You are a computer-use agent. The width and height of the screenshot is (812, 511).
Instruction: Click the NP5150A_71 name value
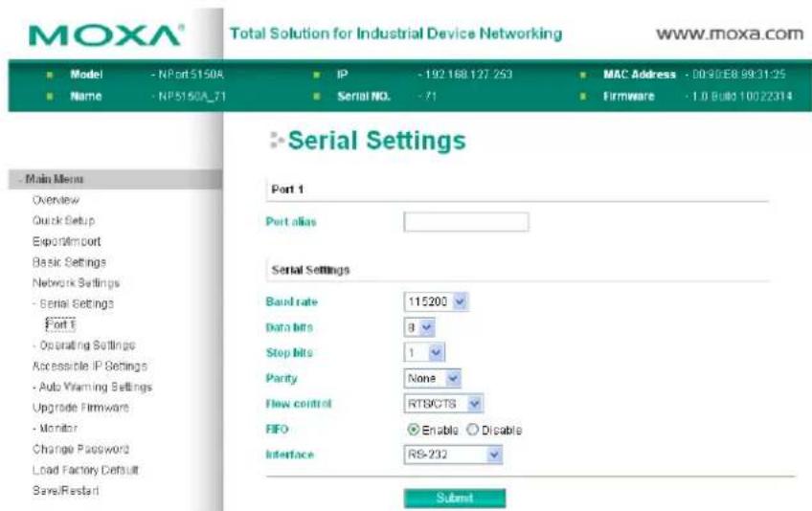tap(192, 97)
